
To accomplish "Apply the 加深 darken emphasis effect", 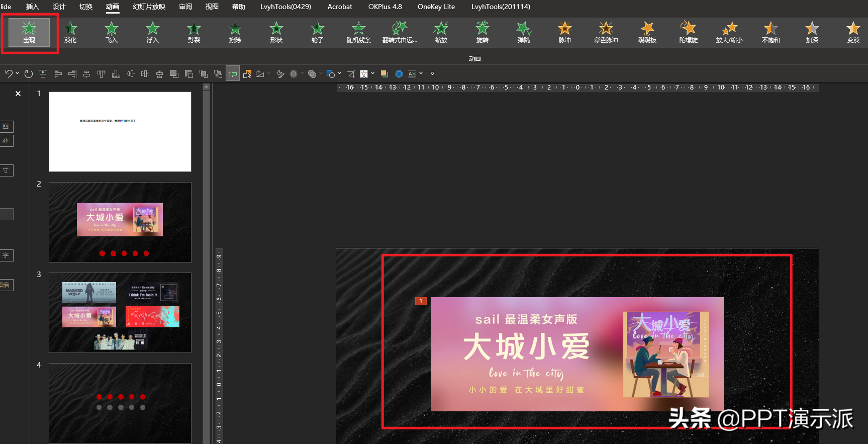I will pyautogui.click(x=812, y=32).
